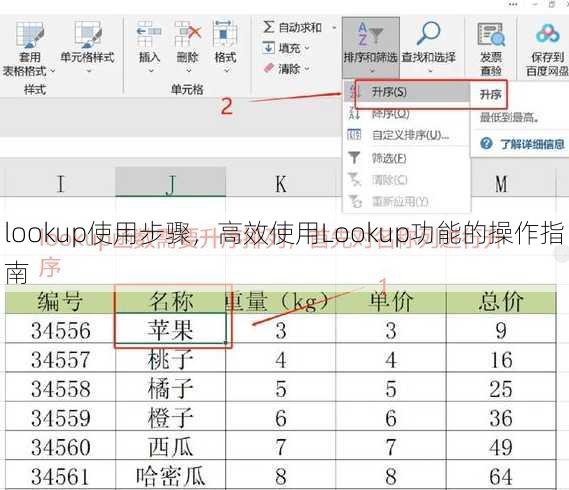This screenshot has height=490, width=569.
Task: Select the cell with number 34559
Action: point(60,417)
